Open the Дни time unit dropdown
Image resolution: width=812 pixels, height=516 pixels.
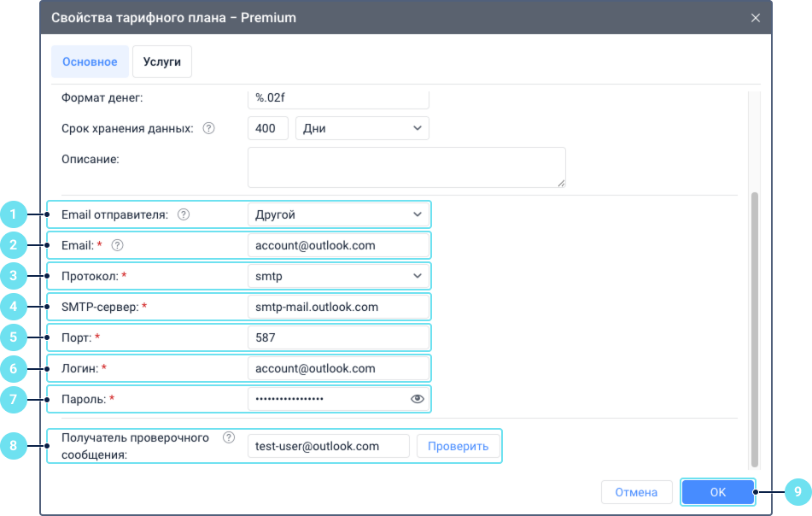362,128
